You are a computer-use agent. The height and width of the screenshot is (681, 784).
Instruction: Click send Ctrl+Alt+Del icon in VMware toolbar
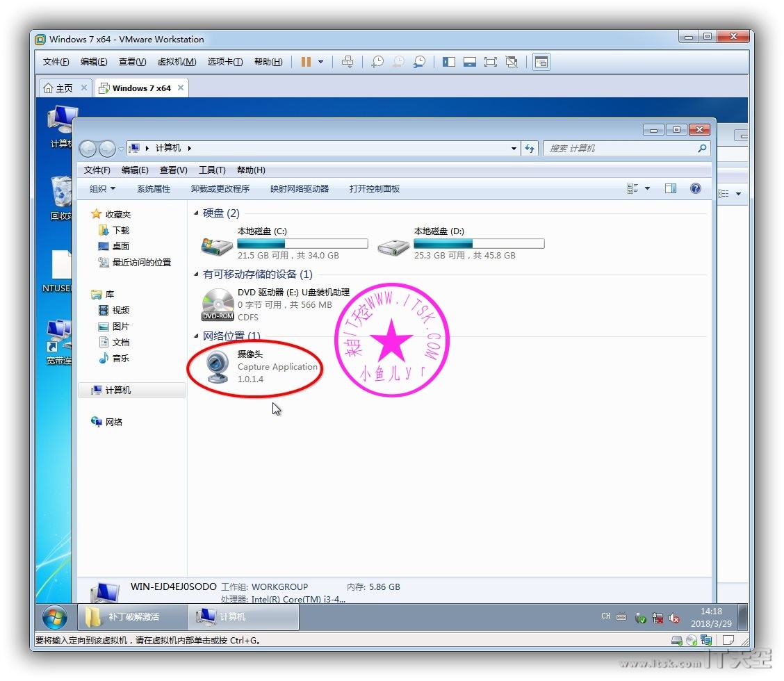click(348, 62)
